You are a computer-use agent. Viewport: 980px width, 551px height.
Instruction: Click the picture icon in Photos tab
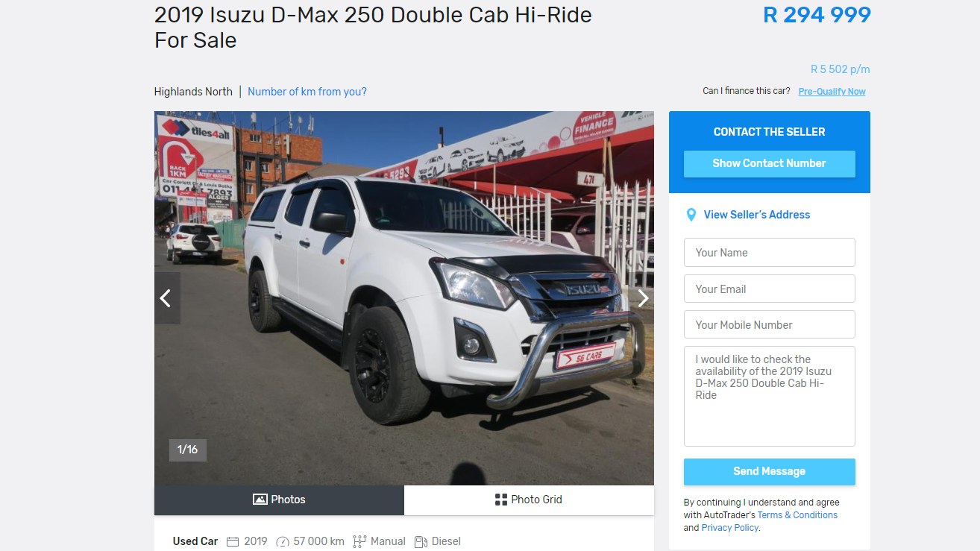point(260,500)
